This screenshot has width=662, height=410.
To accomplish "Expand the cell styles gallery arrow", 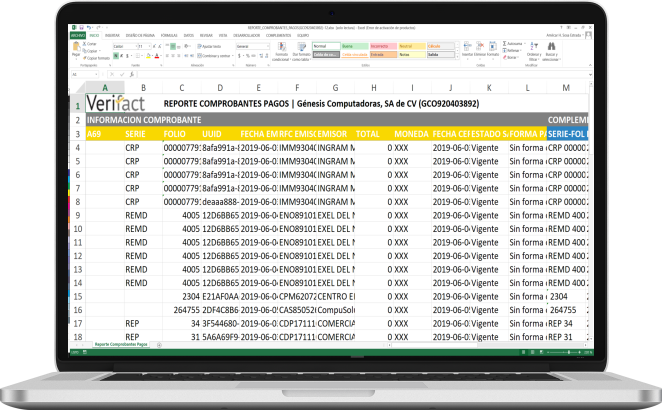I will 457,57.
